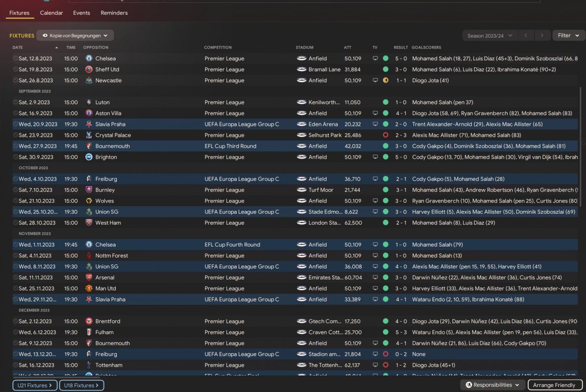Open the Season 2023/24 dropdown
This screenshot has height=392, width=586.
tap(490, 36)
